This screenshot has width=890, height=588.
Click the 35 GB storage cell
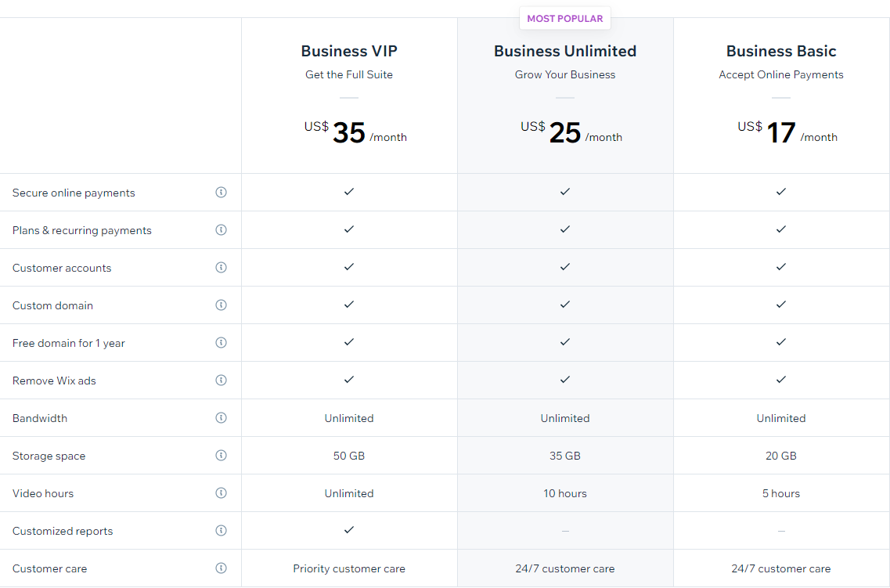pyautogui.click(x=565, y=456)
